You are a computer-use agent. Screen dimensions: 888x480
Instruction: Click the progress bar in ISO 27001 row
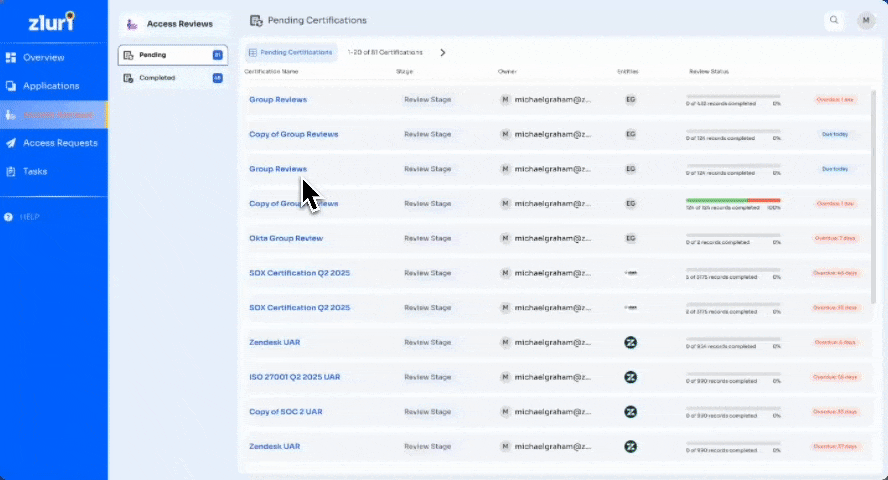(x=733, y=374)
